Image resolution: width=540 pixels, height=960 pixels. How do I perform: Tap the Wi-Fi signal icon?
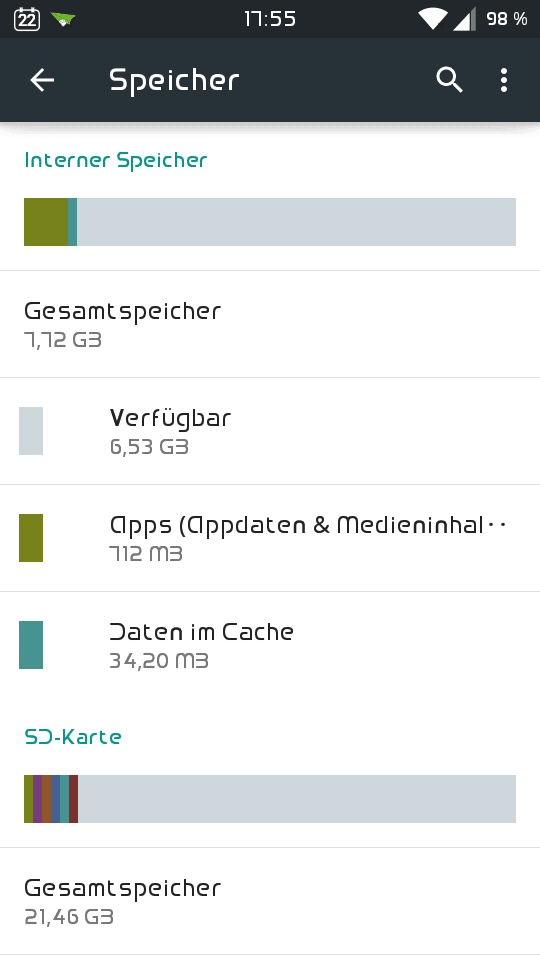tap(433, 19)
